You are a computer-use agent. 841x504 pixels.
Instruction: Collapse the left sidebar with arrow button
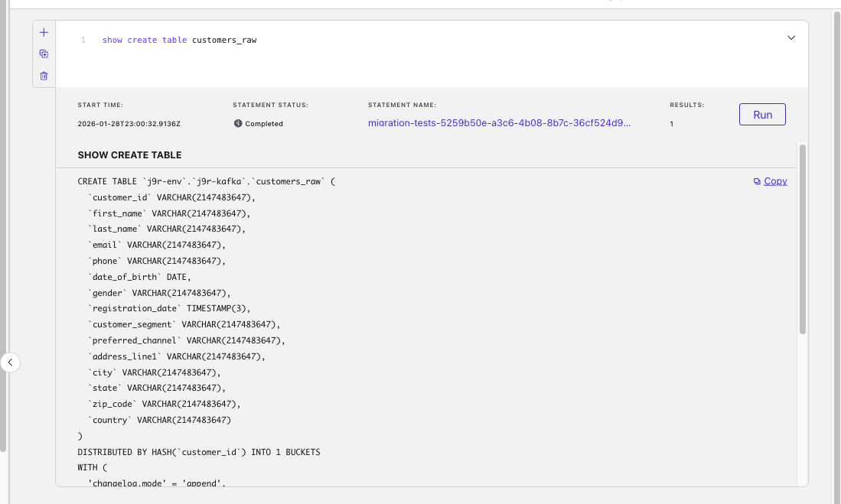click(x=10, y=362)
